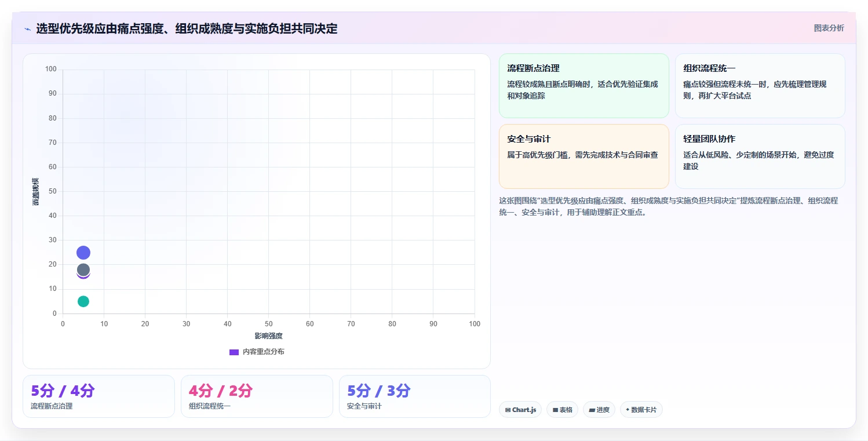Select the 5分 / 4分 流程断点治理 stat card

(x=99, y=396)
